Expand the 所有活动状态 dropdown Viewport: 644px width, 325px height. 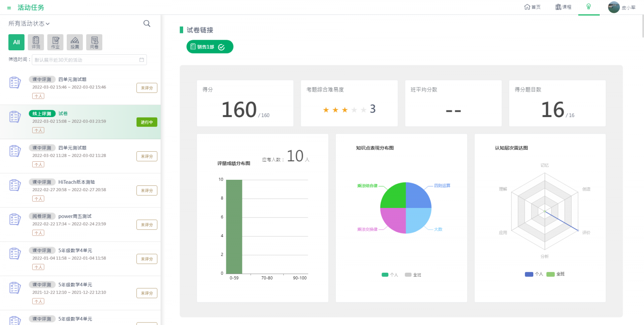coord(29,24)
